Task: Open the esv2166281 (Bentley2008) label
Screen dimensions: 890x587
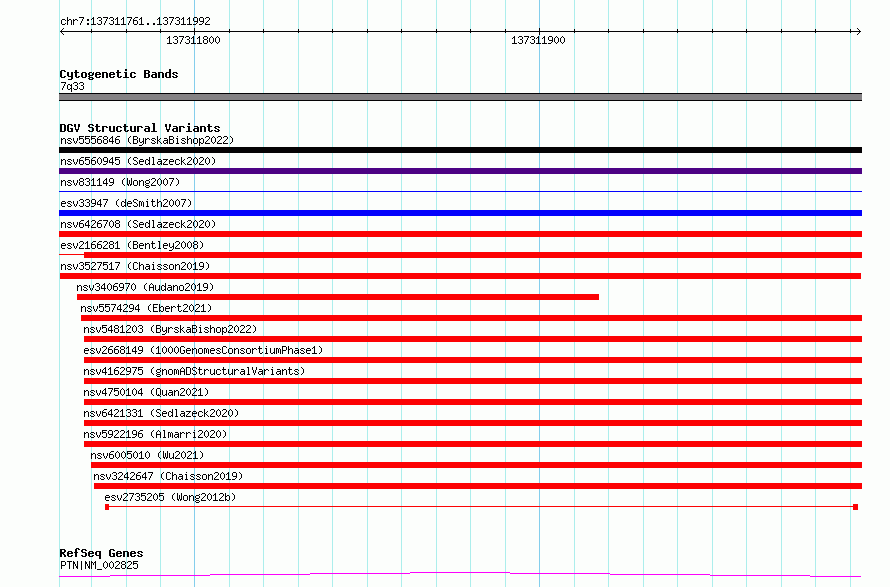Action: coord(132,245)
